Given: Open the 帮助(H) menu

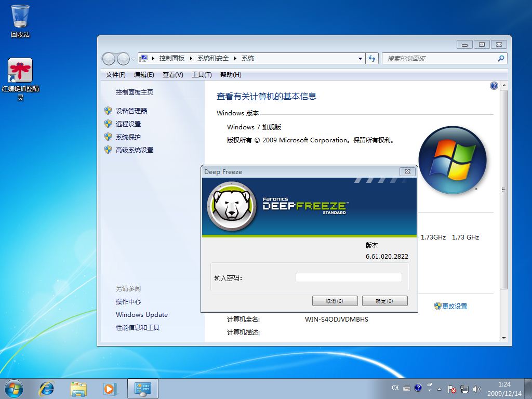Looking at the screenshot, I should coord(231,75).
